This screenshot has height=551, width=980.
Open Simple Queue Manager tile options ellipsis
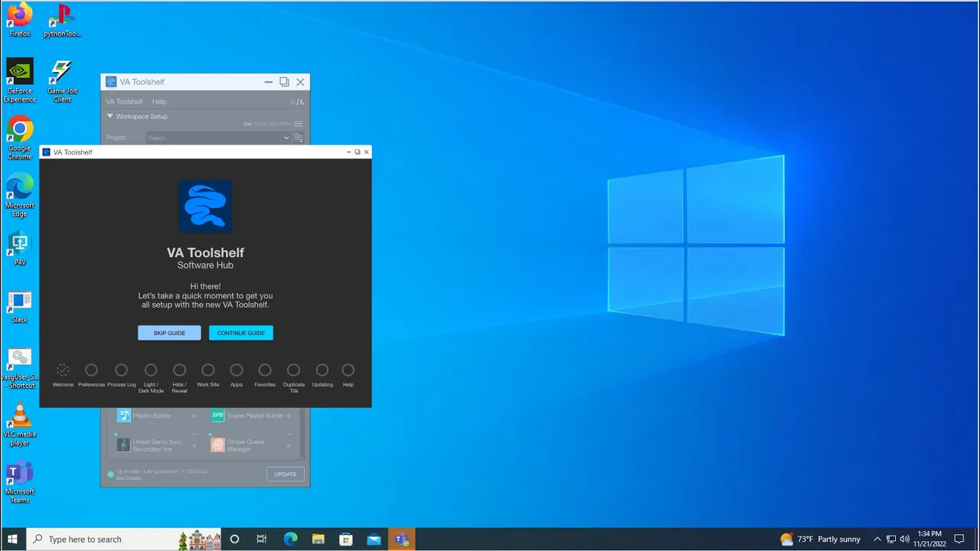(288, 434)
